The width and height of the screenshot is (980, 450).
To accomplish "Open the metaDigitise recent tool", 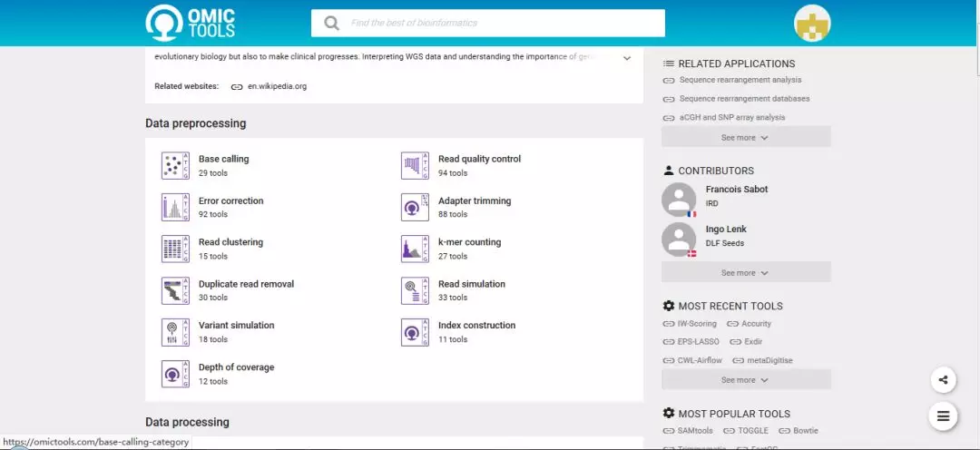I will (770, 360).
